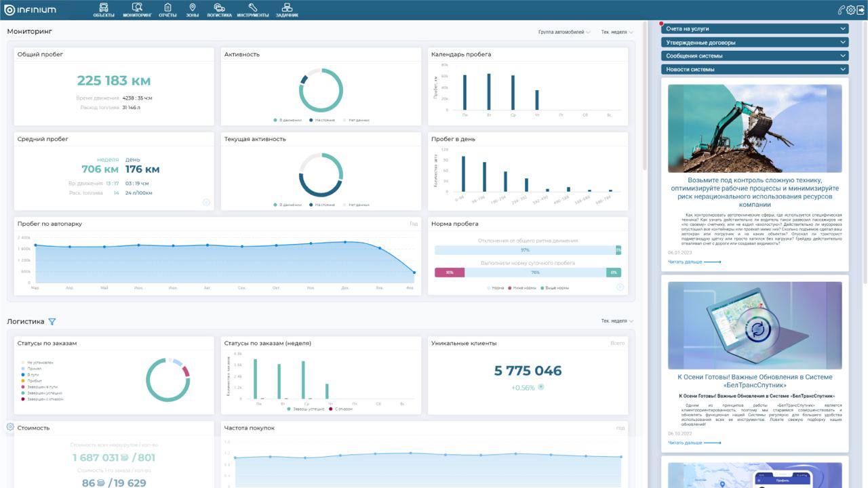Toggle Завершен успешно legend in Статусы по заказам (неделя) chart
The height and width of the screenshot is (488, 868).
click(x=307, y=409)
